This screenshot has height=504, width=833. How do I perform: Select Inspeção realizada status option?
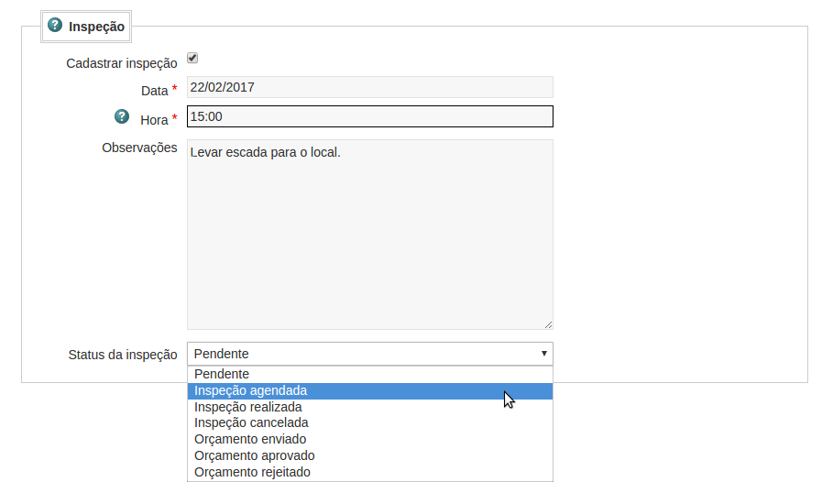248,407
